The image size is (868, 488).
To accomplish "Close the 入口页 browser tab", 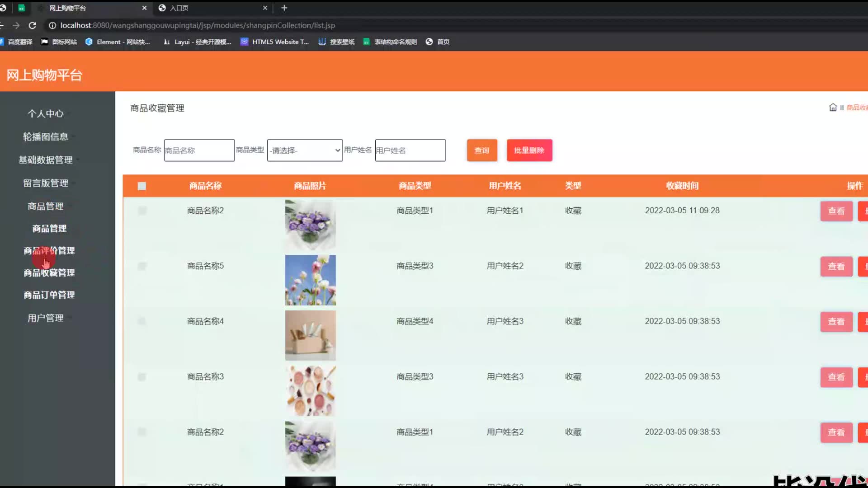I will pos(265,8).
